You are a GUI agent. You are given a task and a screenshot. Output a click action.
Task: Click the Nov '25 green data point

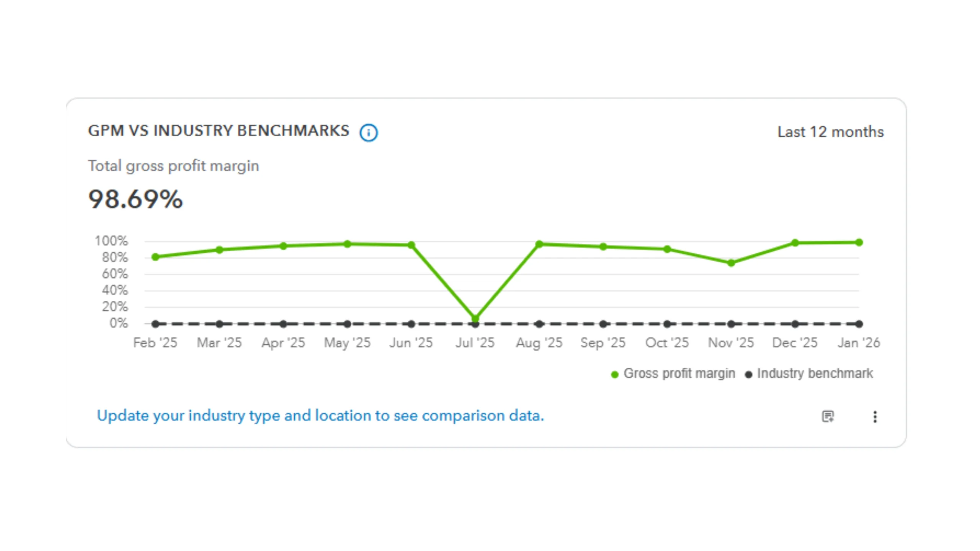click(731, 263)
